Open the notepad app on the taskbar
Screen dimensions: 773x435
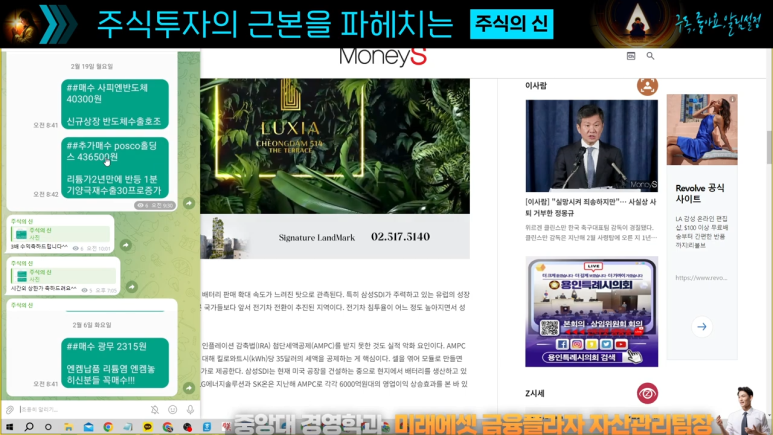pyautogui.click(x=128, y=427)
